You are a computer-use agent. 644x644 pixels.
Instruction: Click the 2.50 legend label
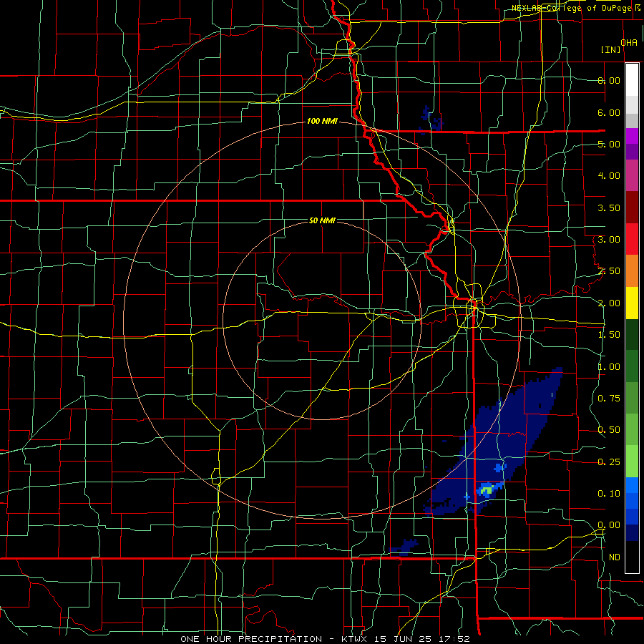pyautogui.click(x=609, y=271)
